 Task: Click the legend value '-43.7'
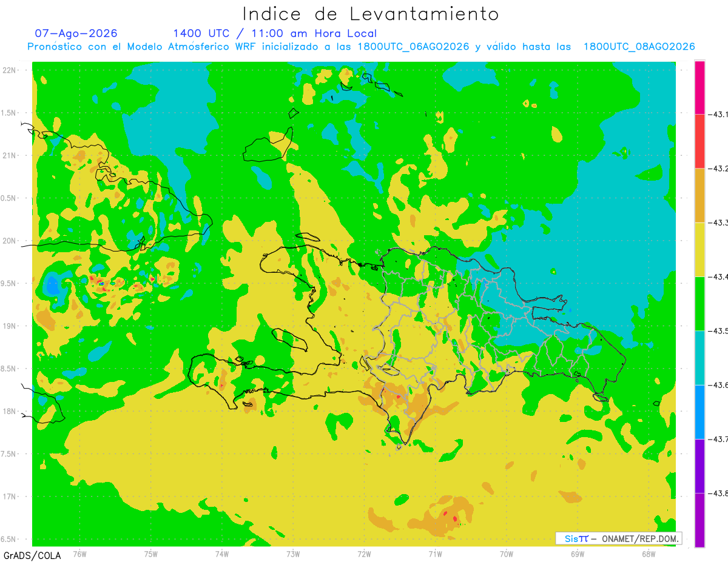tap(718, 439)
